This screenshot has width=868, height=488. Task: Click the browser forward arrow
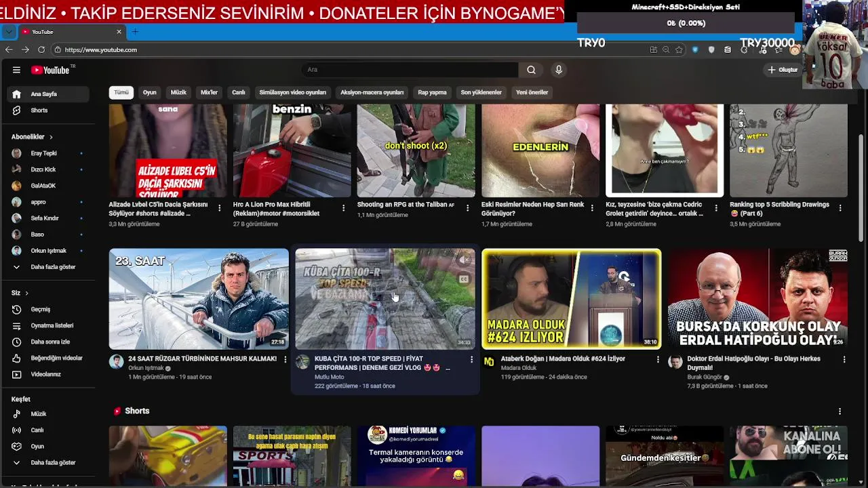[x=25, y=49]
